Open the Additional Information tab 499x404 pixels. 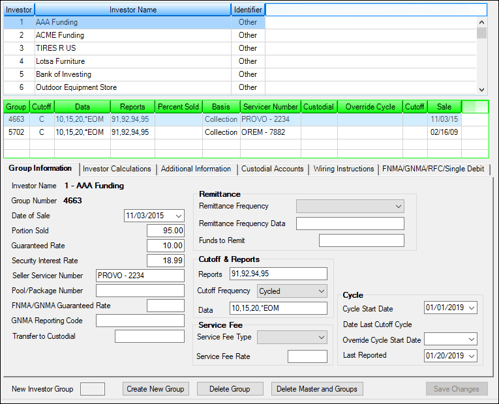pos(196,169)
